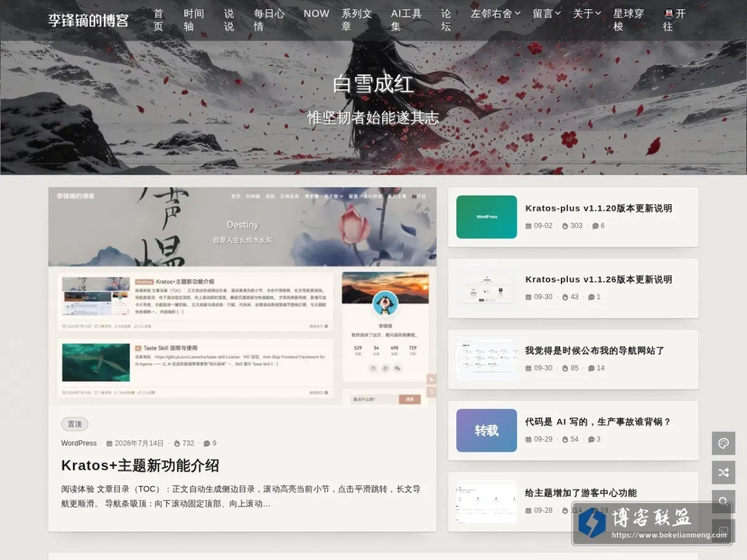Open the 时间轴 nav item

point(194,20)
